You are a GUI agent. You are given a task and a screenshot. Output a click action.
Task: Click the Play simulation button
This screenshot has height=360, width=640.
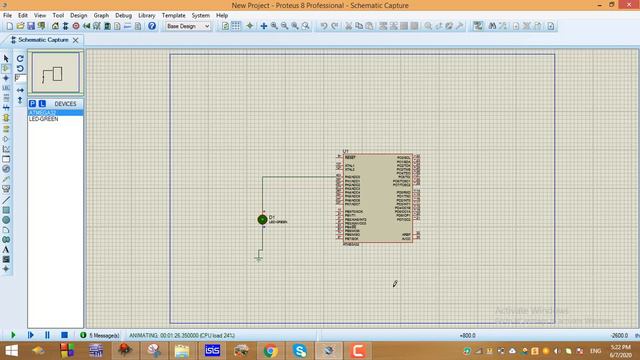(13, 335)
